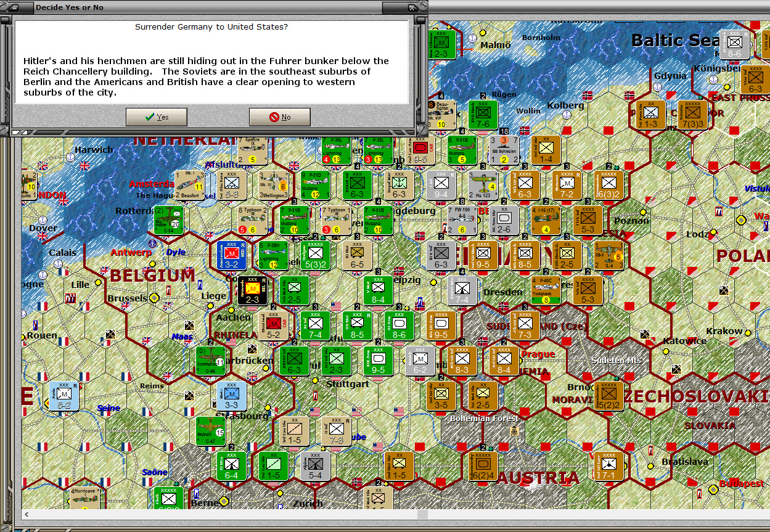Image resolution: width=770 pixels, height=532 pixels.
Task: Select the light-blue Paris 5-2 unit
Action: tap(63, 396)
